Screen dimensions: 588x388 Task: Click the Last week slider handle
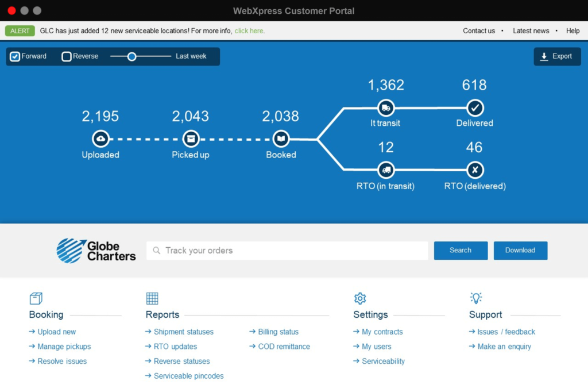click(131, 56)
